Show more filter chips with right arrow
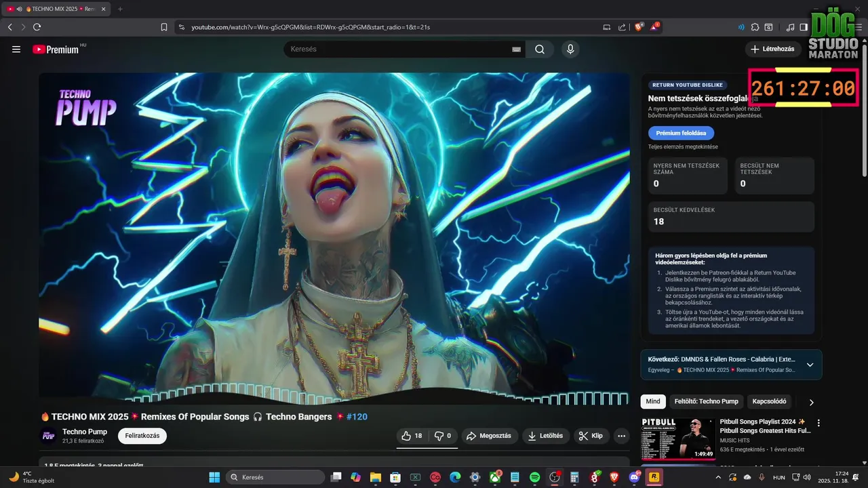Screen dimensions: 868x488 coord(812,402)
